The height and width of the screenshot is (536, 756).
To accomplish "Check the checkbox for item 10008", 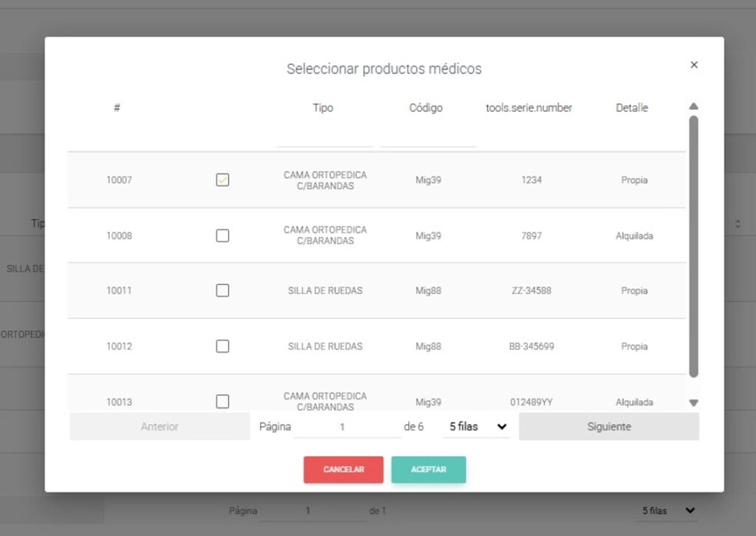I will 222,236.
